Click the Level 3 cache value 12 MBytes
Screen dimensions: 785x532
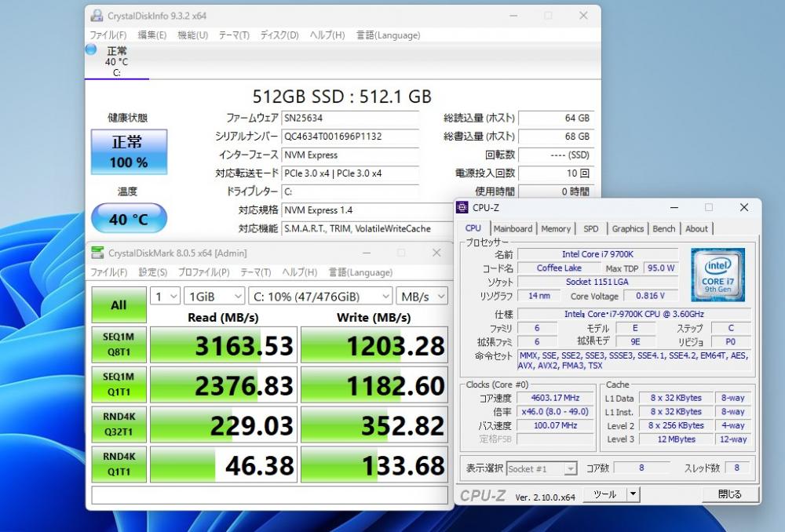click(x=677, y=439)
